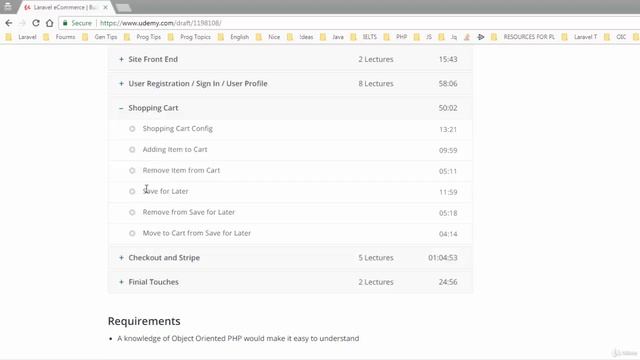Click the 5 Lectures count
Image resolution: width=640 pixels, height=360 pixels.
(376, 258)
